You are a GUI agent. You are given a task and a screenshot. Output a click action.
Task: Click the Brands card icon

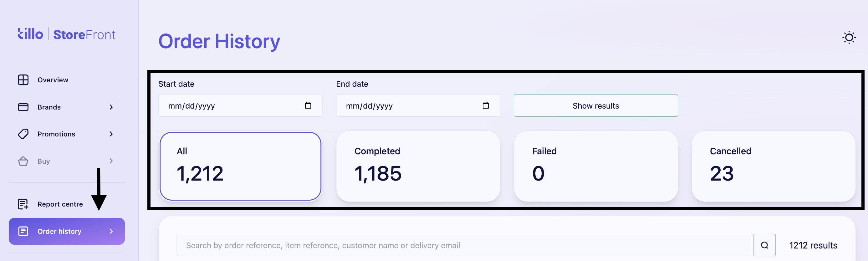pos(23,107)
